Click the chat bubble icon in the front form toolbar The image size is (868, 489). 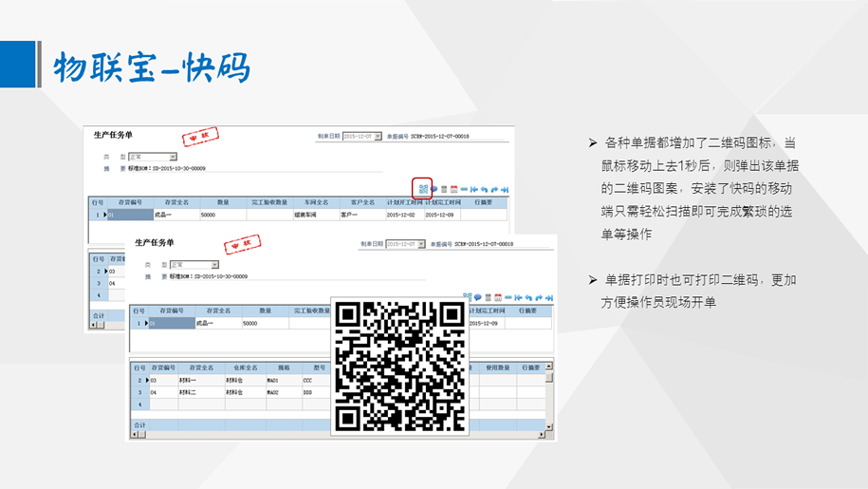(477, 297)
